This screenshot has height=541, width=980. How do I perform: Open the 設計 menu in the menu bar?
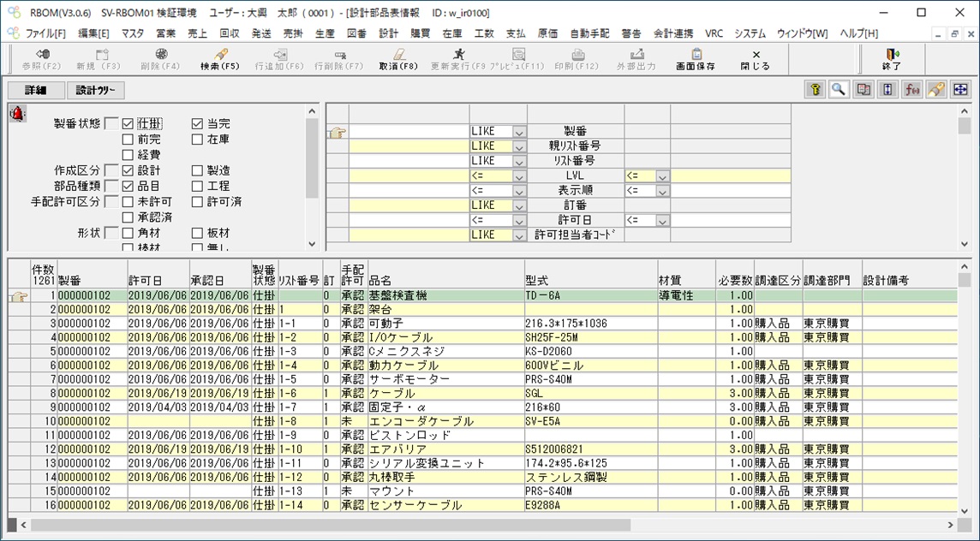point(390,33)
